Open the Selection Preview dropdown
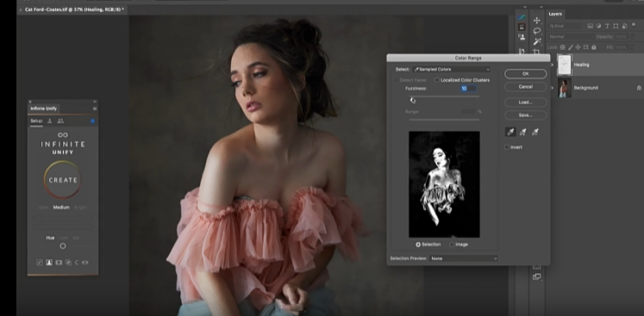Viewport: 644px width, 316px height. [464, 258]
